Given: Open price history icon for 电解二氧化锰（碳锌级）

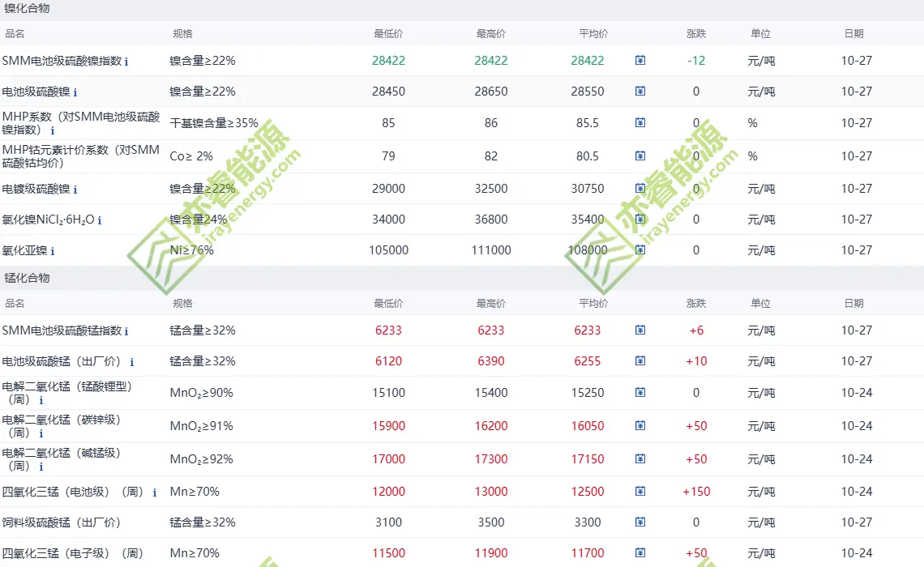Looking at the screenshot, I should pyautogui.click(x=640, y=425).
